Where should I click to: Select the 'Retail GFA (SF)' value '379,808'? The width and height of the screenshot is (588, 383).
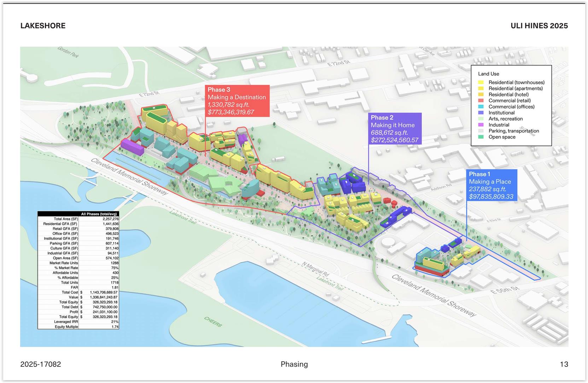pos(112,229)
